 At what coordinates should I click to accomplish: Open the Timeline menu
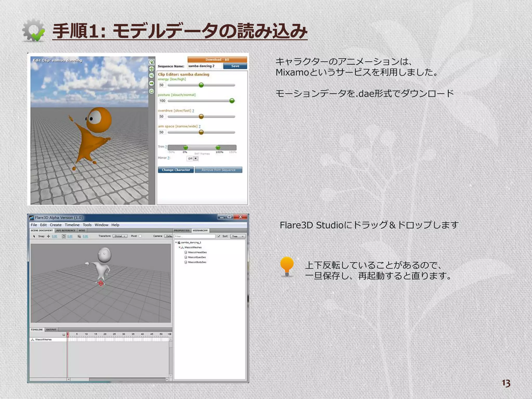tap(72, 225)
